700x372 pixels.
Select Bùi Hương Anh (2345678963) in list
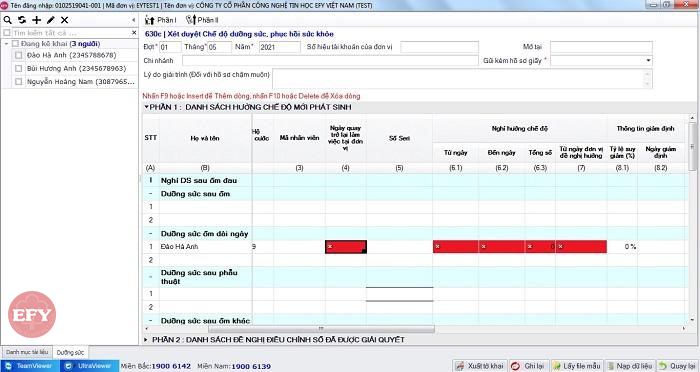tap(76, 69)
